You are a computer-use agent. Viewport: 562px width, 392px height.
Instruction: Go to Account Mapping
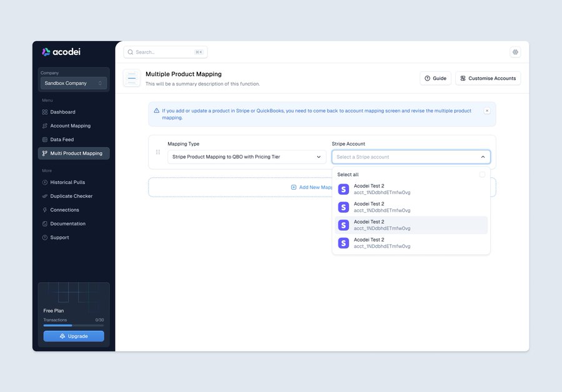74,125
